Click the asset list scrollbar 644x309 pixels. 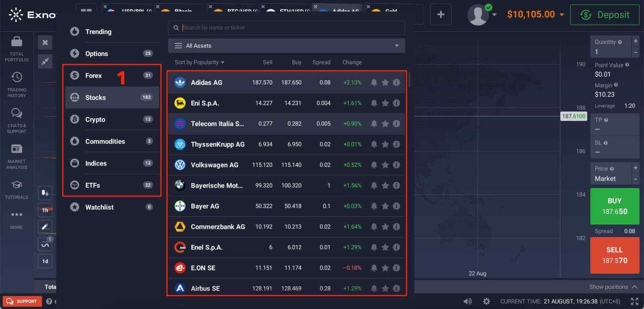[x=409, y=80]
